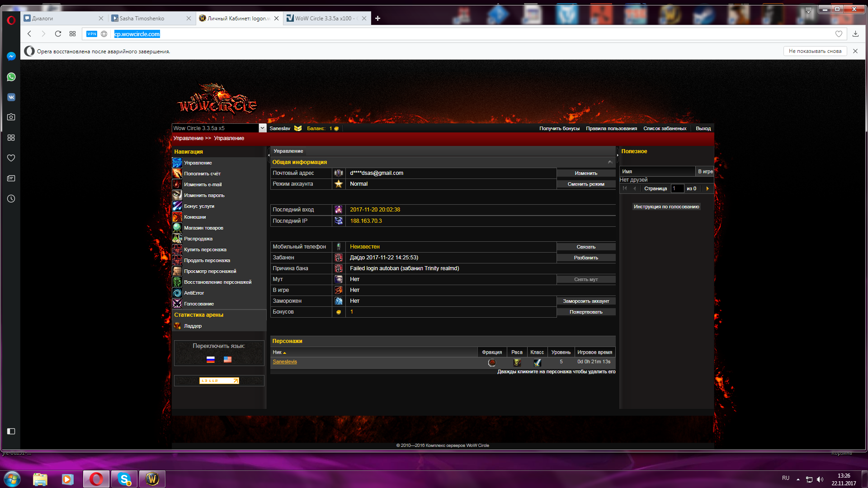Click the Разбанить button
This screenshot has width=868, height=488.
pos(586,258)
